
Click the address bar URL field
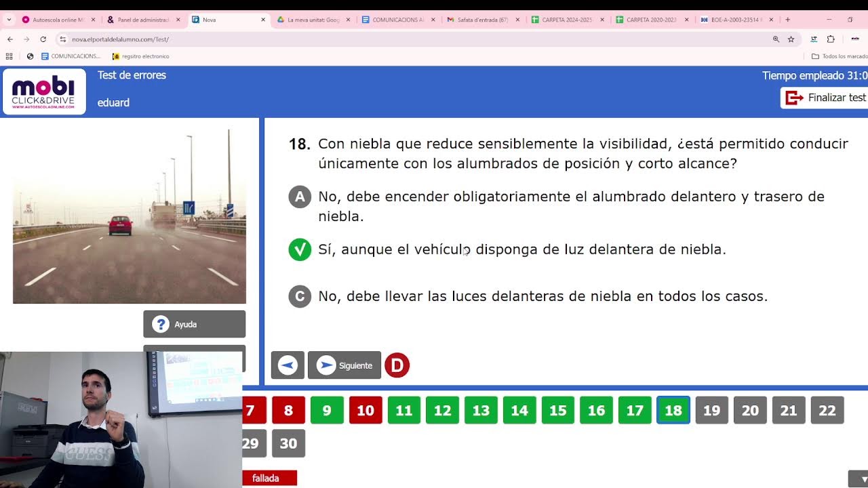coord(420,39)
